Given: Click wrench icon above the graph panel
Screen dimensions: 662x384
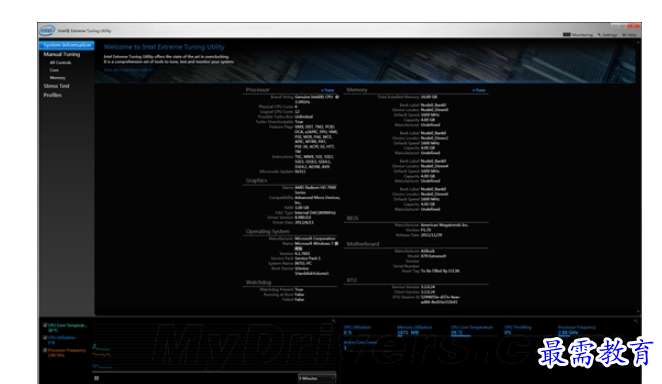Looking at the screenshot, I should (333, 321).
